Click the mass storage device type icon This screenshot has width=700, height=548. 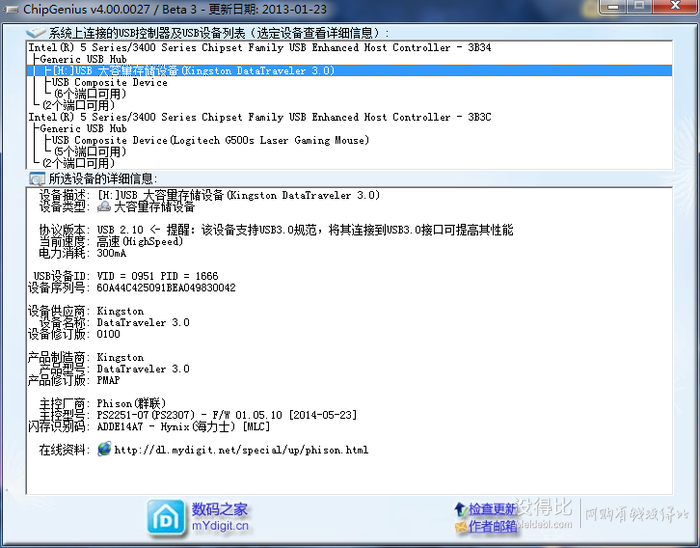coord(104,207)
